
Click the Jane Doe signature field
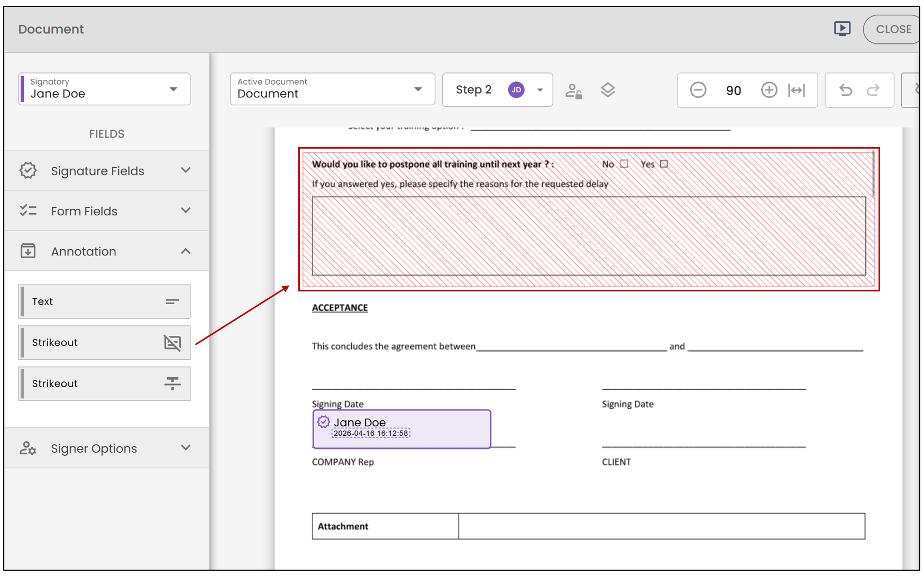(x=402, y=429)
